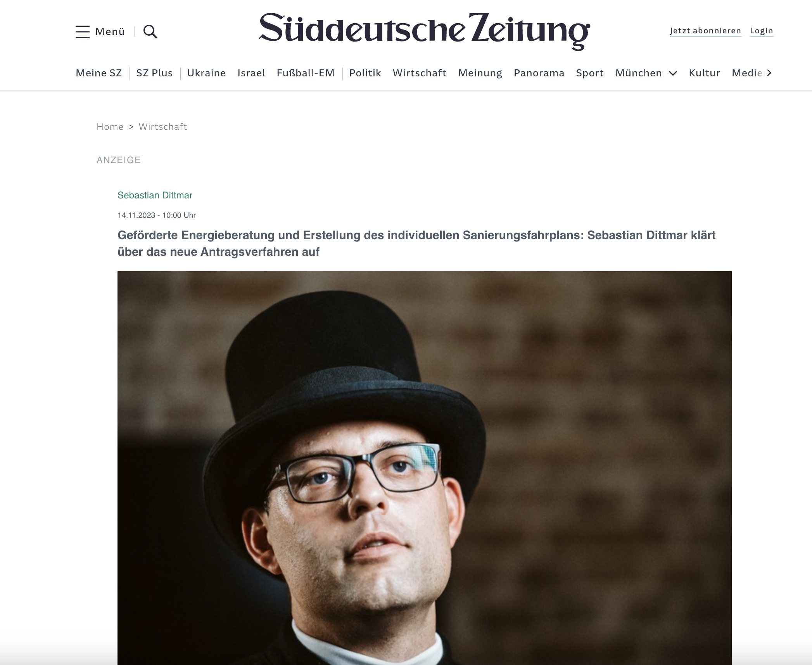Screen dimensions: 812x665
Task: Open the Ukraine topic
Action: click(x=206, y=73)
